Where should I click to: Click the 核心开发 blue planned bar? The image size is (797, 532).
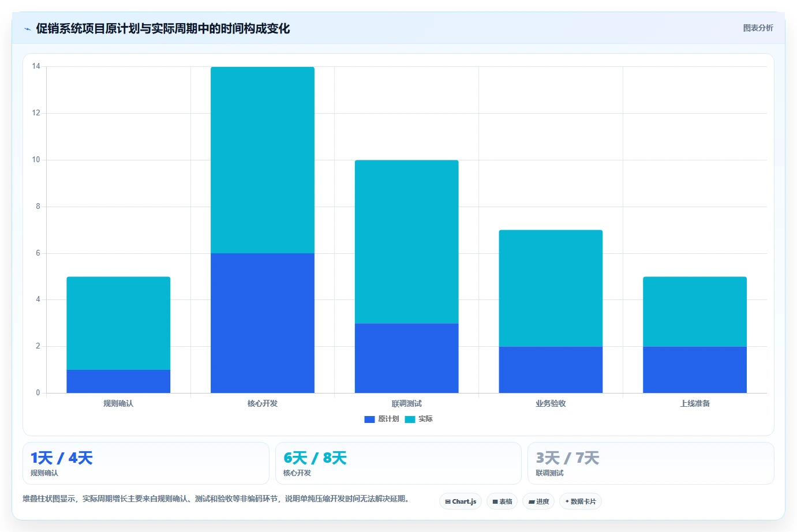tap(263, 323)
